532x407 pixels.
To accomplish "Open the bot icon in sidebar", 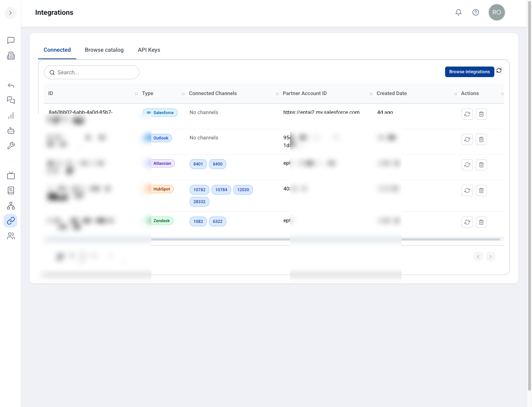I will [x=11, y=131].
